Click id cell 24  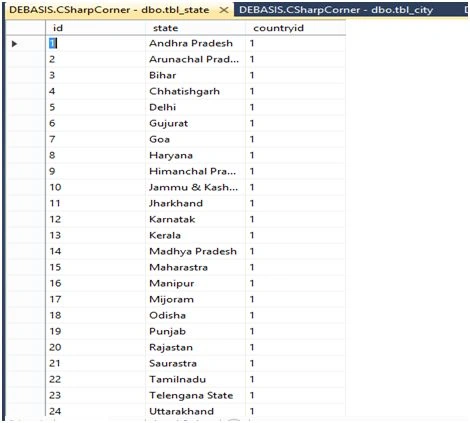(95, 410)
